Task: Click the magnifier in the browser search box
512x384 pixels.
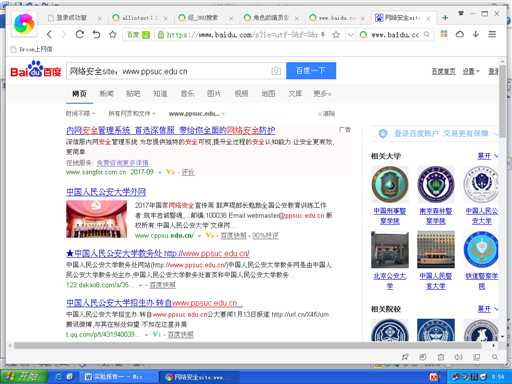Action: 426,34
